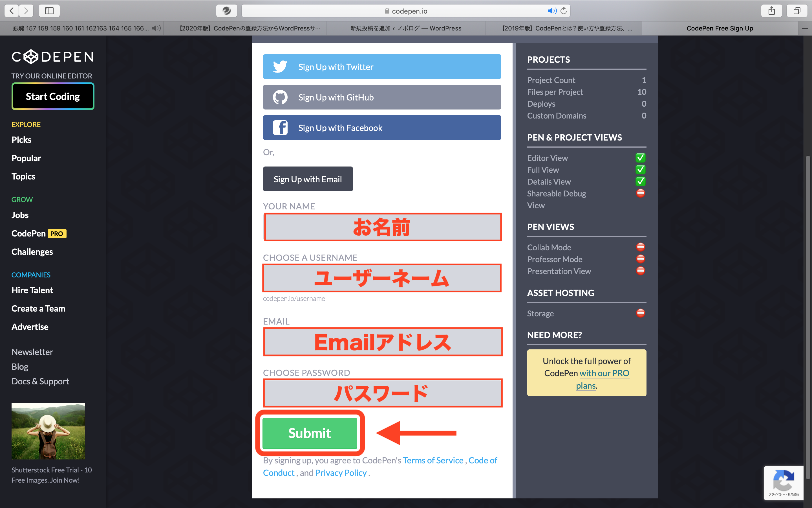Open the with our PRO plans link
The width and height of the screenshot is (812, 508).
tap(604, 373)
